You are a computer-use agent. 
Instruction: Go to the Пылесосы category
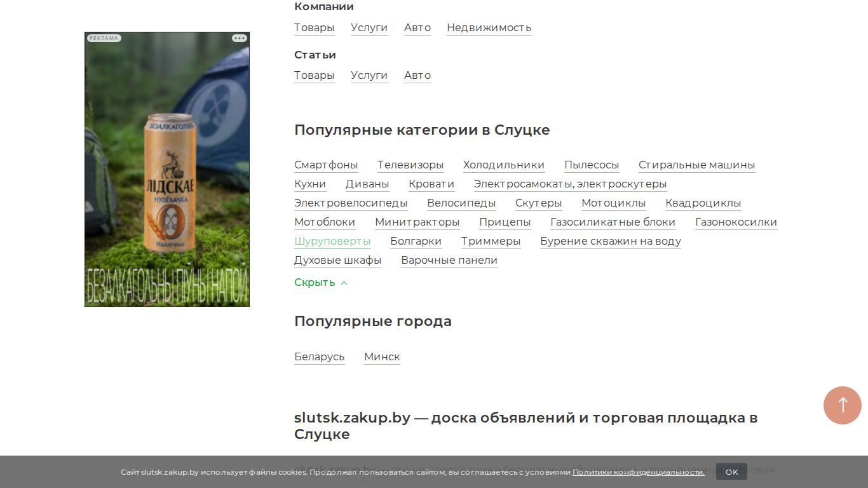(x=592, y=165)
